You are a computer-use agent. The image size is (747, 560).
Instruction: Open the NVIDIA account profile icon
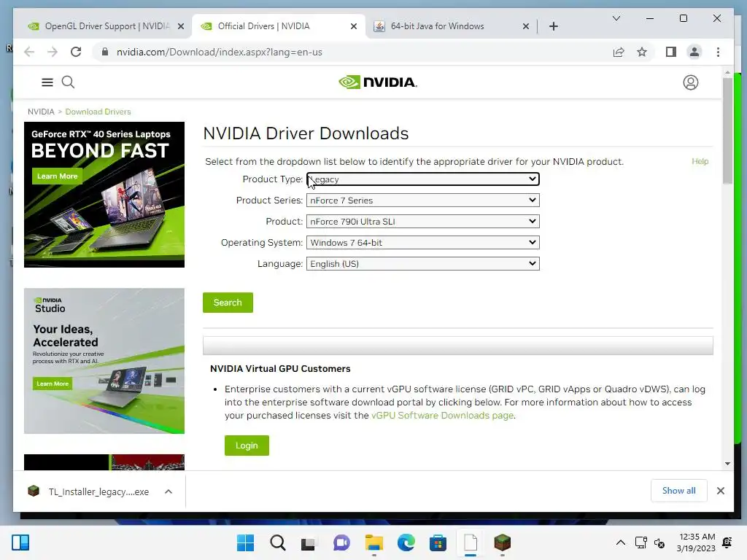(x=690, y=82)
